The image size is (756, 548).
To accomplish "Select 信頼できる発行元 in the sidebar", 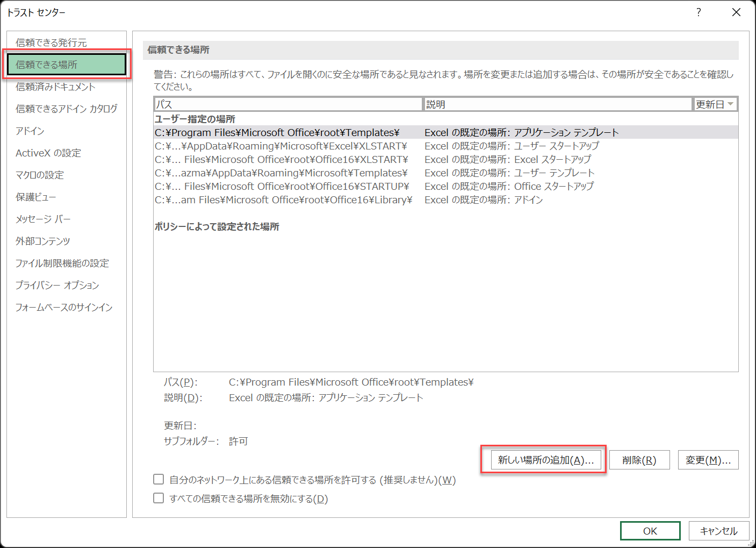I will pos(51,42).
